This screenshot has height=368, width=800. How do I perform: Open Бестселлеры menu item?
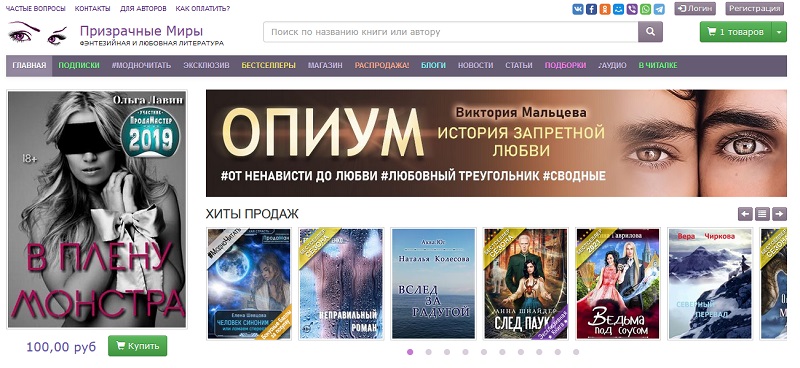point(268,65)
